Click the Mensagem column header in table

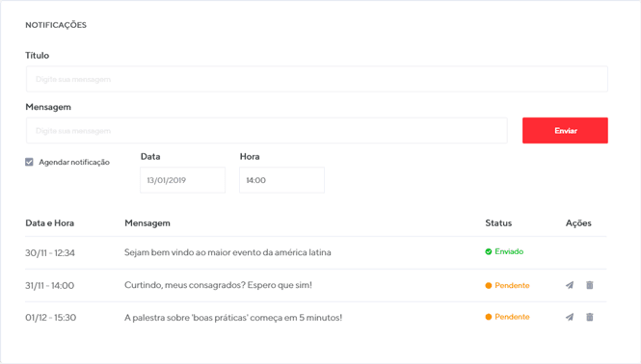coord(147,223)
